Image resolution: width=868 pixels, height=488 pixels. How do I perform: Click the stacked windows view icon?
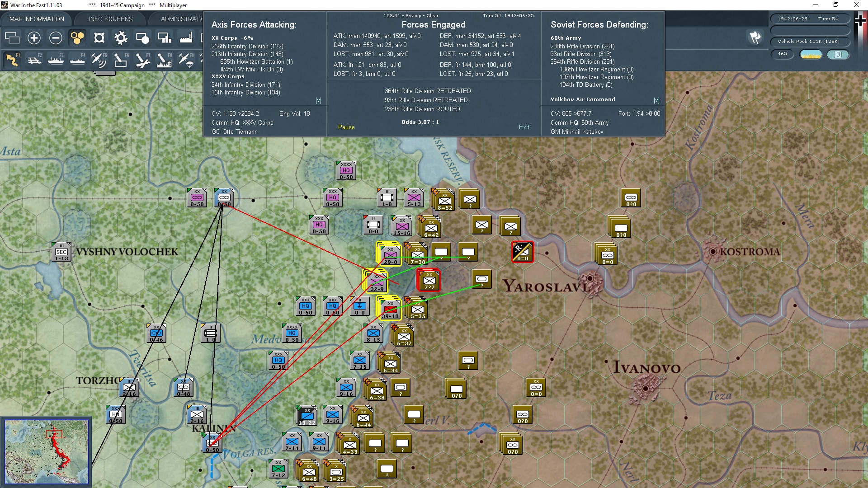click(12, 38)
